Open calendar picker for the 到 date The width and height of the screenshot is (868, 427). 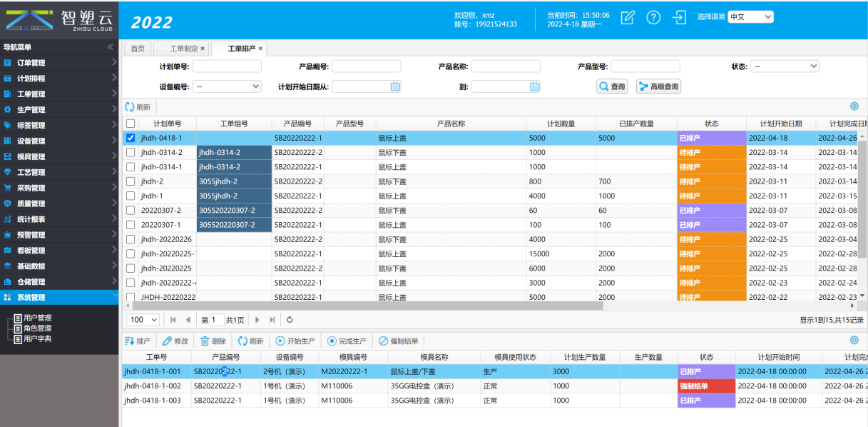[535, 86]
